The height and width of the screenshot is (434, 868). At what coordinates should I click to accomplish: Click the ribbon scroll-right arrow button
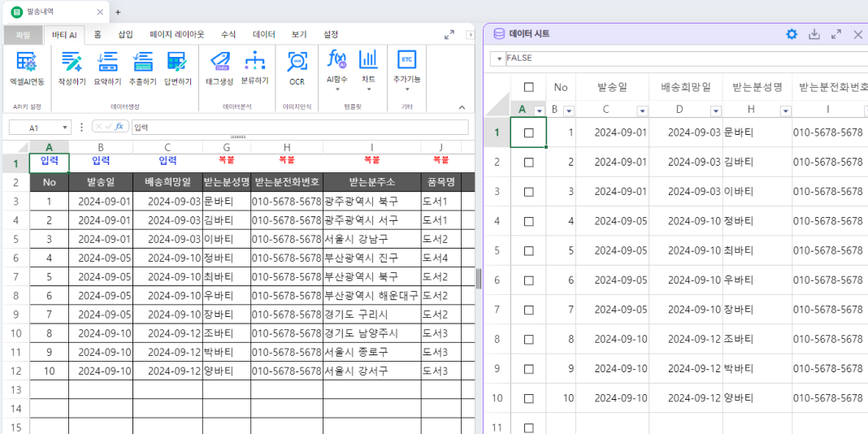click(470, 34)
